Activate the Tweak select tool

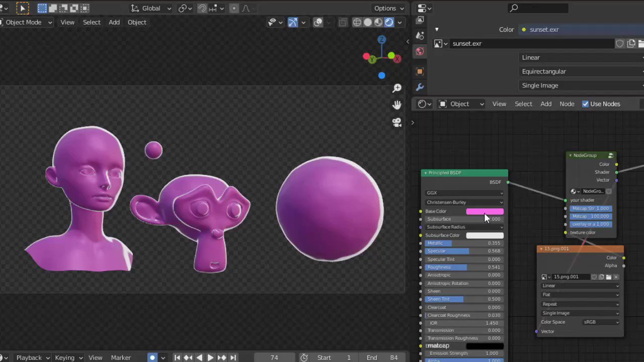23,8
